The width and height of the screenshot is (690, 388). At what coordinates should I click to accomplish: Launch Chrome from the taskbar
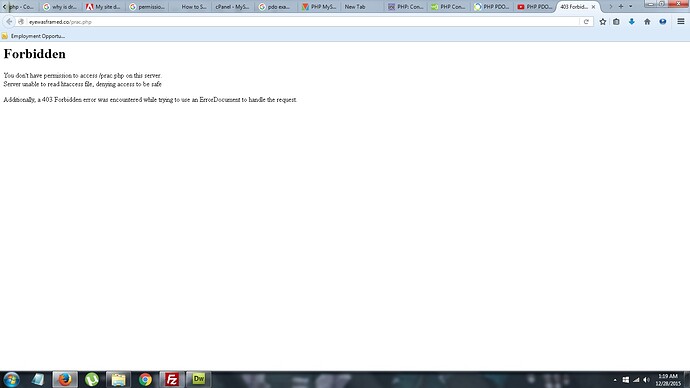(x=145, y=379)
